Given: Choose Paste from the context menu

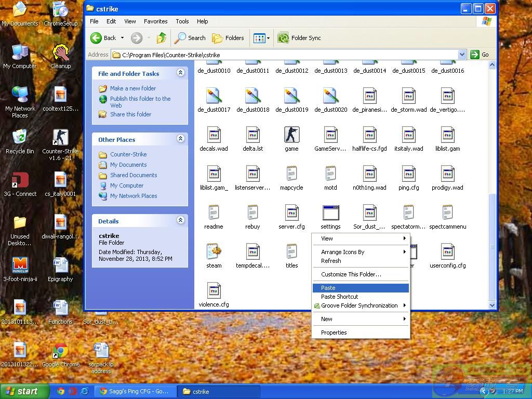Looking at the screenshot, I should [328, 288].
